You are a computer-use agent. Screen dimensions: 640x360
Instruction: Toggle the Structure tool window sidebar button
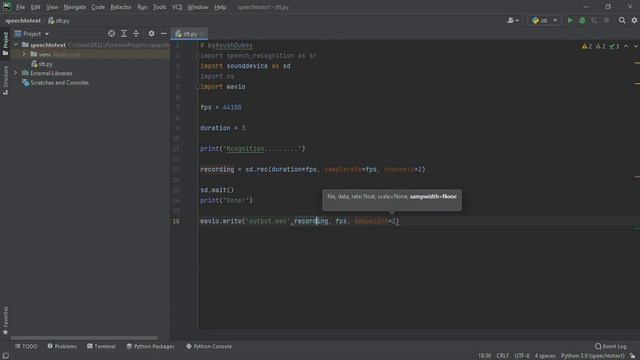[5, 80]
